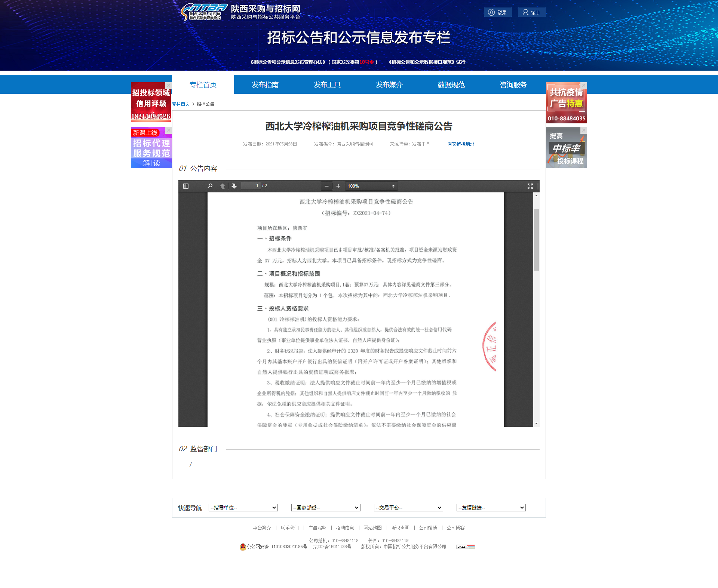
Task: Close the 信用评级 advertisement banner
Action: tap(169, 86)
